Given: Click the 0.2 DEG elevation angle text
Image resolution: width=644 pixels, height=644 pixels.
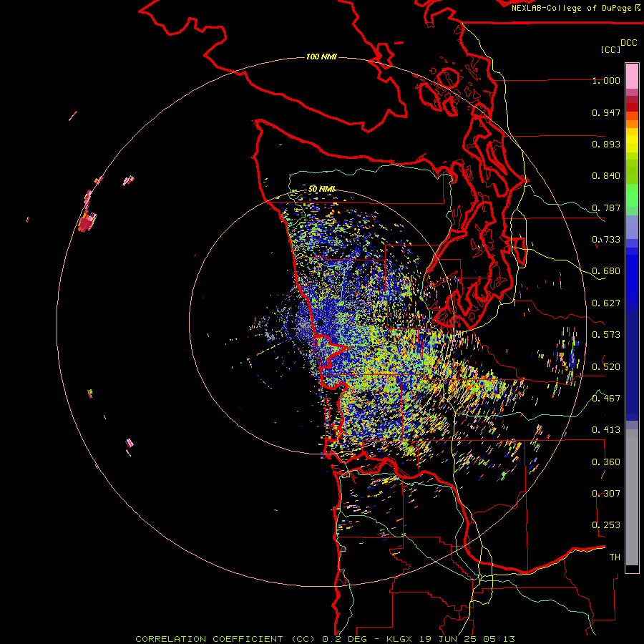Looking at the screenshot, I should click(x=344, y=639).
